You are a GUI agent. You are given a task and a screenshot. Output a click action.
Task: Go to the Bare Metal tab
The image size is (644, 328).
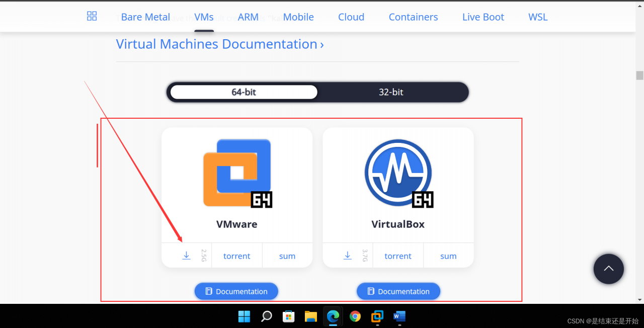[x=145, y=17]
